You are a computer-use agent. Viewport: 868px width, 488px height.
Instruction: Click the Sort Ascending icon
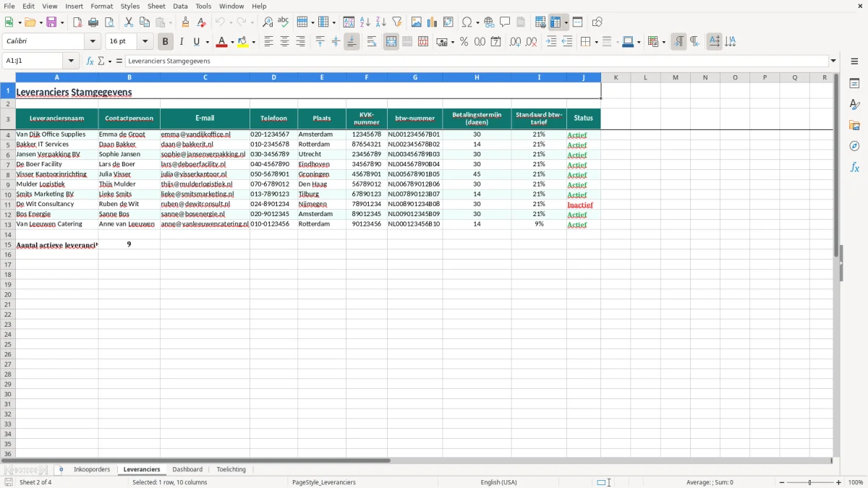[x=365, y=22]
